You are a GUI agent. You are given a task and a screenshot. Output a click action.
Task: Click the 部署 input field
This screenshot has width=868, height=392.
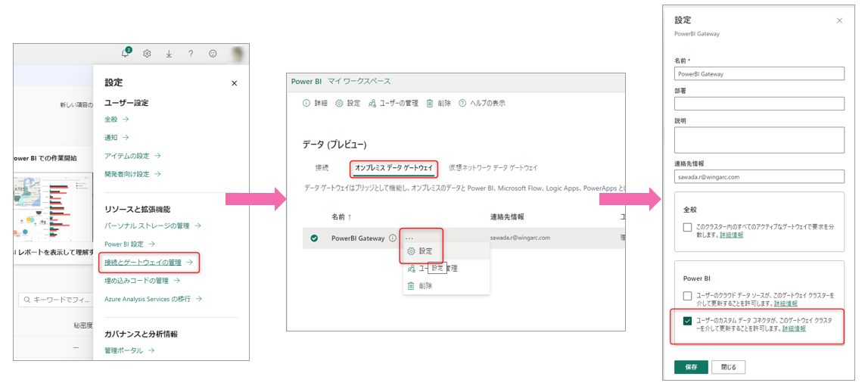click(759, 104)
